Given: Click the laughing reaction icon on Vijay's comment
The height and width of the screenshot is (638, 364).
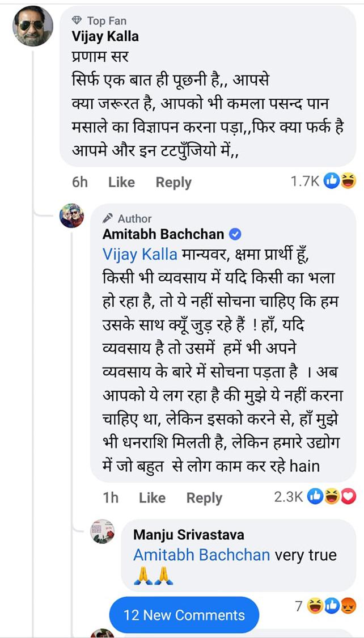Looking at the screenshot, I should tap(348, 181).
